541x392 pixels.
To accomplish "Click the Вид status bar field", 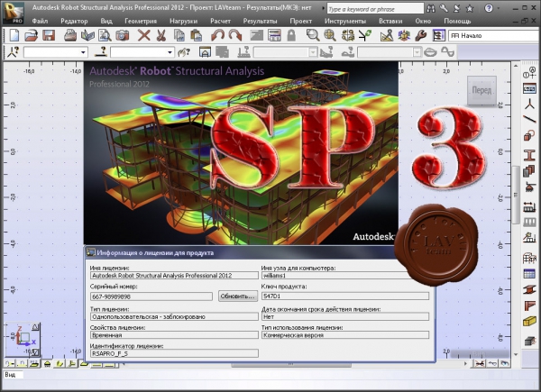I will click(14, 374).
